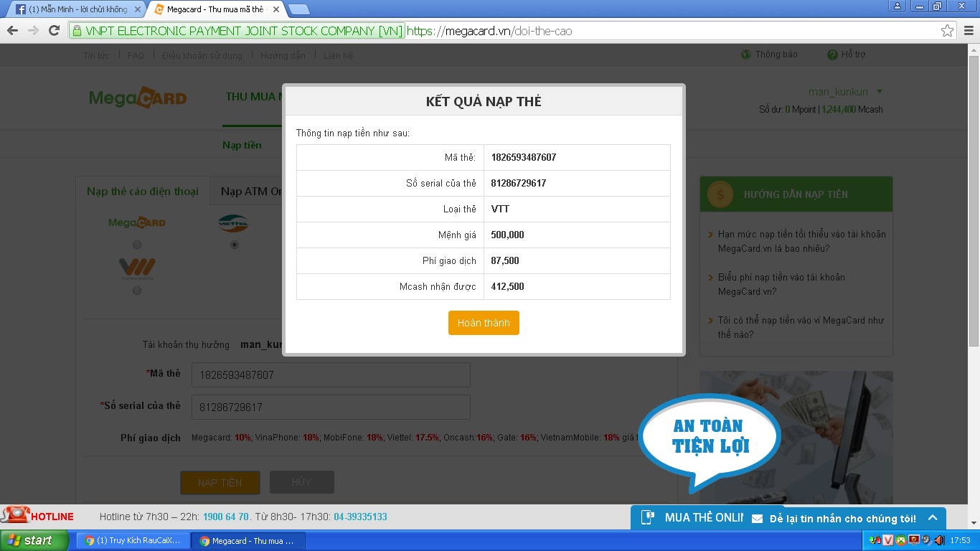The height and width of the screenshot is (551, 980).
Task: Open the FAQ link
Action: [x=136, y=55]
